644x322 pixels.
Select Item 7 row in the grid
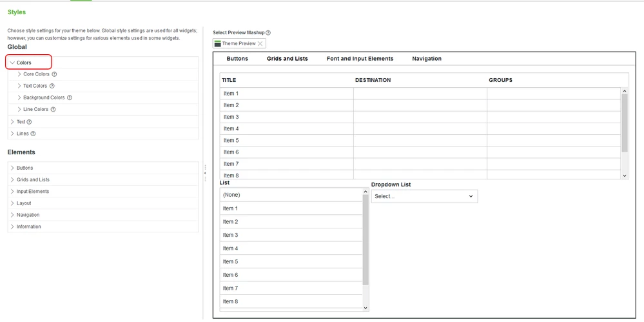(x=420, y=164)
